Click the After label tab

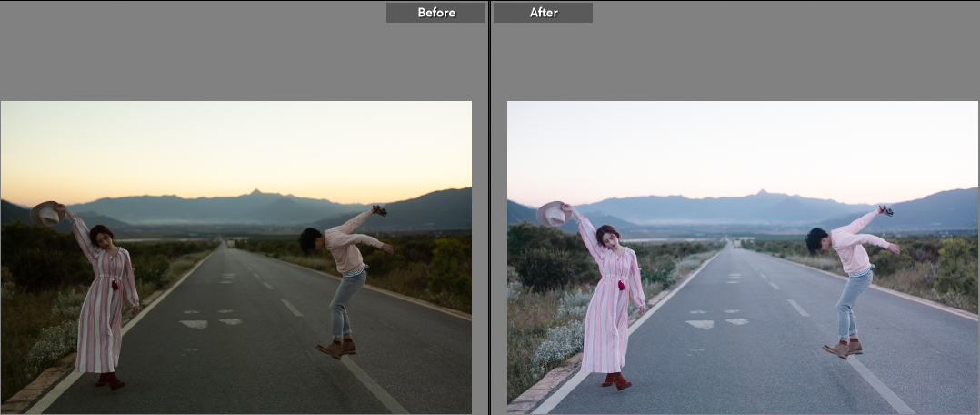[x=544, y=13]
